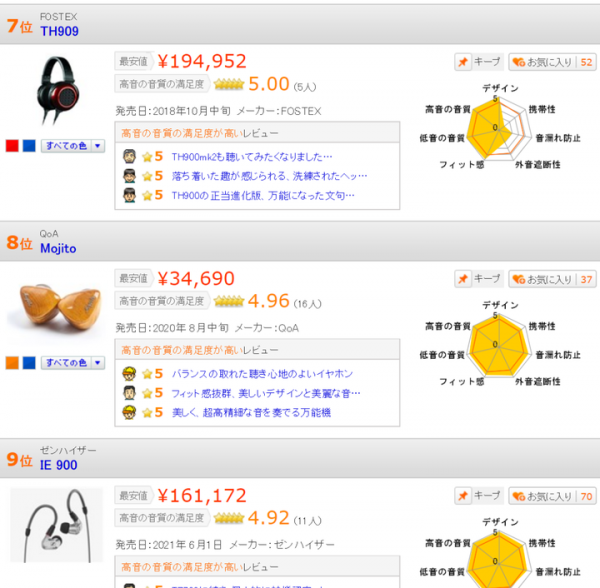600x588 pixels.
Task: Click the Sennheiser IE 900 earphone thumbnail
Action: click(57, 525)
